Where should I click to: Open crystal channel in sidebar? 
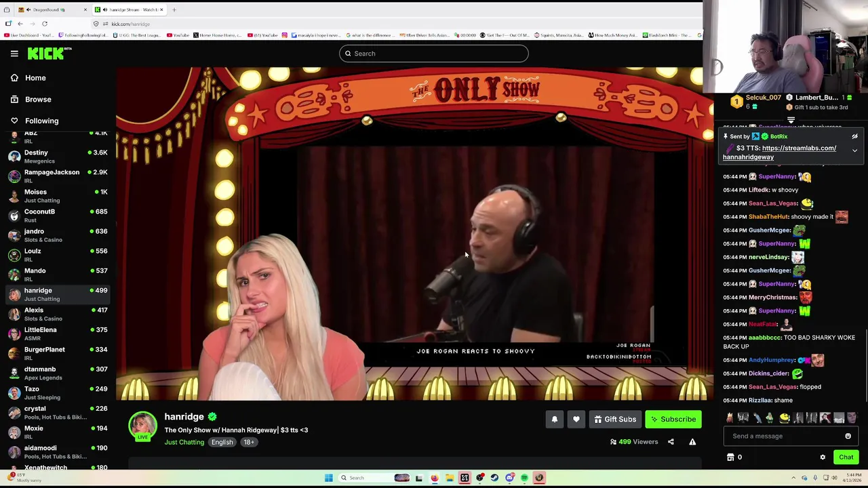[58, 412]
